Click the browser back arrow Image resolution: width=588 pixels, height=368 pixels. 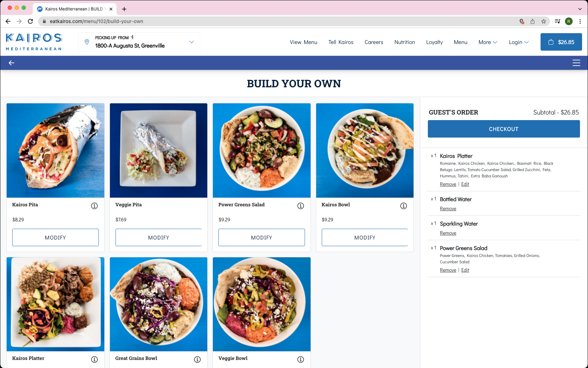point(8,21)
